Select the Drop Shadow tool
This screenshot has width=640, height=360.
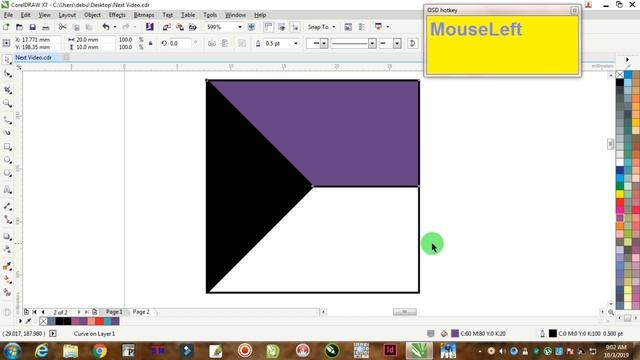[7, 236]
